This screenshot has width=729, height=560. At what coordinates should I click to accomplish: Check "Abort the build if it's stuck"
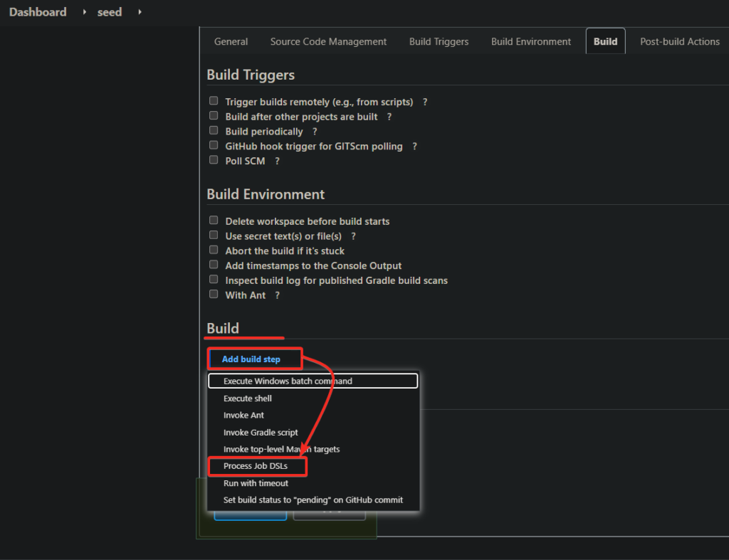coord(213,249)
